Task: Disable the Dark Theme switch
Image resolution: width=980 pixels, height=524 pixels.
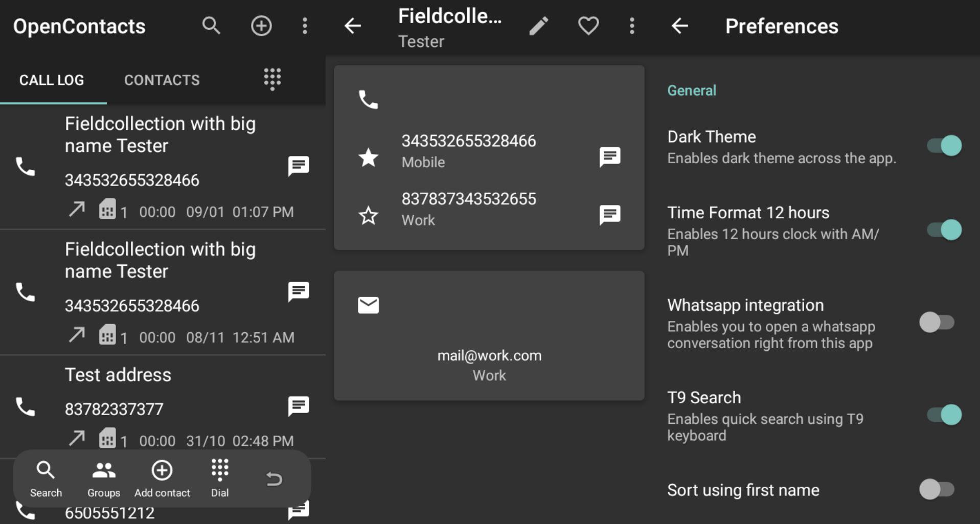Action: click(944, 146)
